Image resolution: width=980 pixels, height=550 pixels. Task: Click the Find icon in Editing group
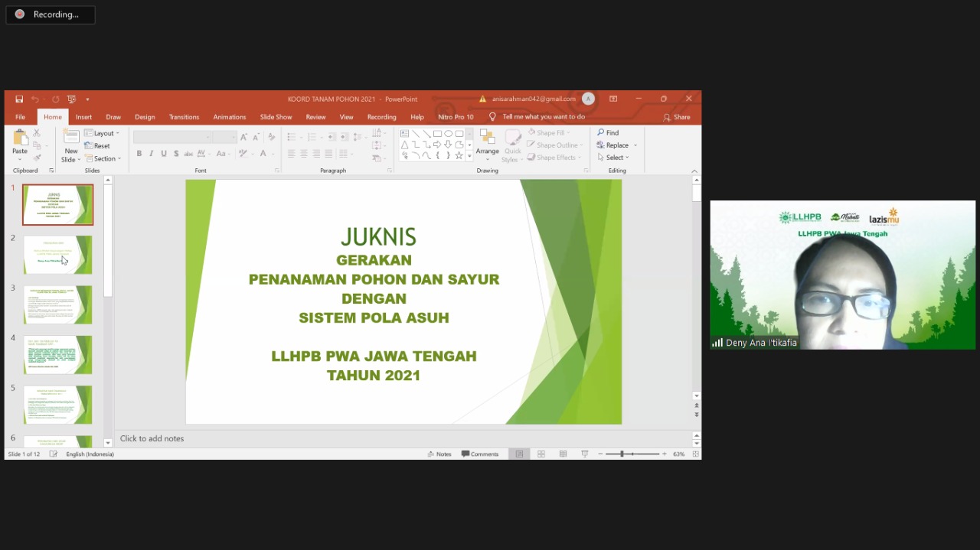(608, 132)
